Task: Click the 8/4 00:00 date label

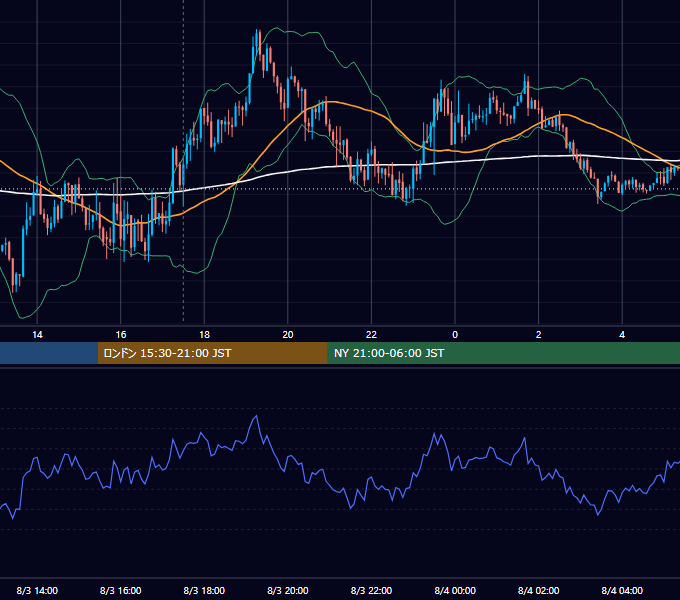Action: point(455,590)
